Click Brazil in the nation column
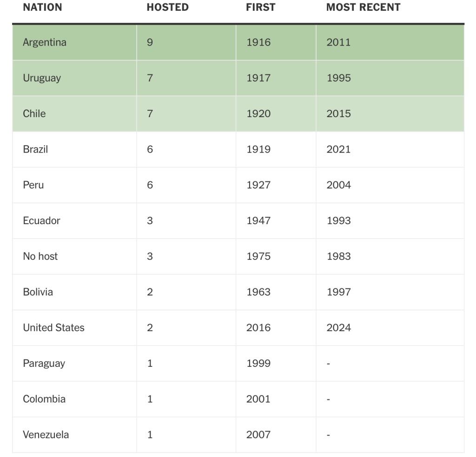Image resolution: width=476 pixels, height=457 pixels. click(x=35, y=149)
